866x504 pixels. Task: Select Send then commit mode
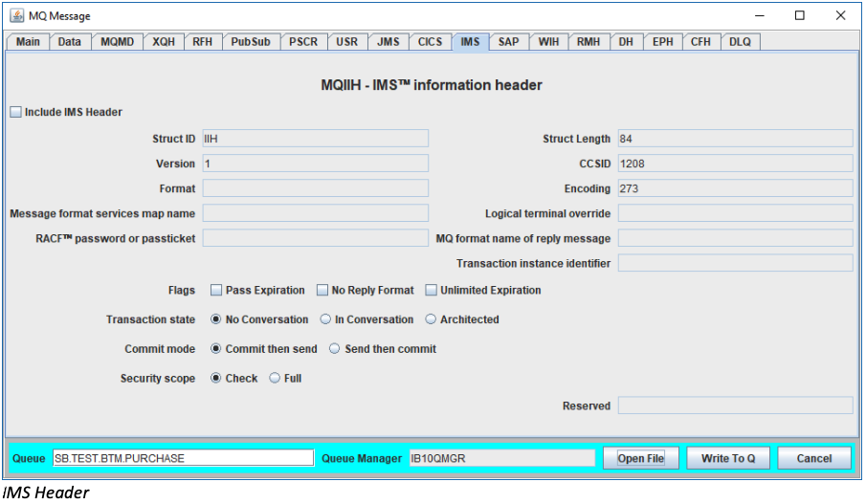pyautogui.click(x=334, y=349)
